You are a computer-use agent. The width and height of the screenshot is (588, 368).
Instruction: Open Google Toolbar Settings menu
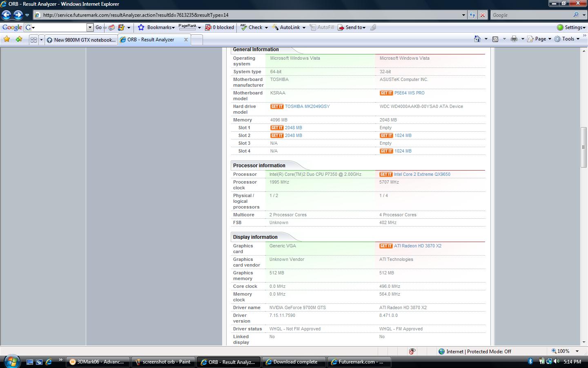click(x=571, y=27)
